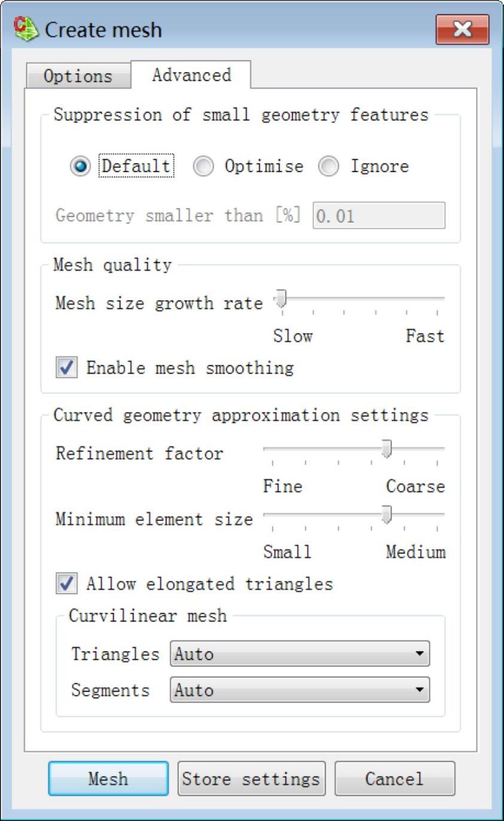Disable the Enable mesh smoothing checkbox
The image size is (504, 821).
pos(66,367)
